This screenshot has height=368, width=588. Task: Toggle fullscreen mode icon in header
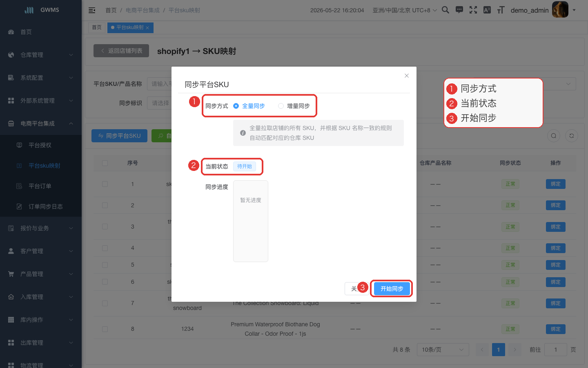tap(473, 10)
